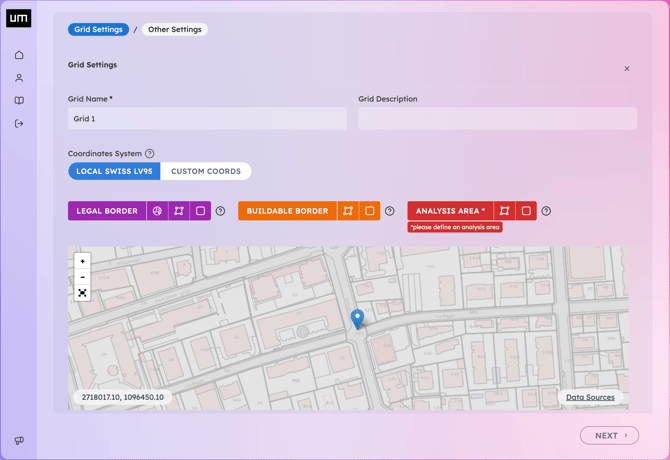Open the user profile icon in sidebar
The height and width of the screenshot is (460, 670).
(19, 78)
